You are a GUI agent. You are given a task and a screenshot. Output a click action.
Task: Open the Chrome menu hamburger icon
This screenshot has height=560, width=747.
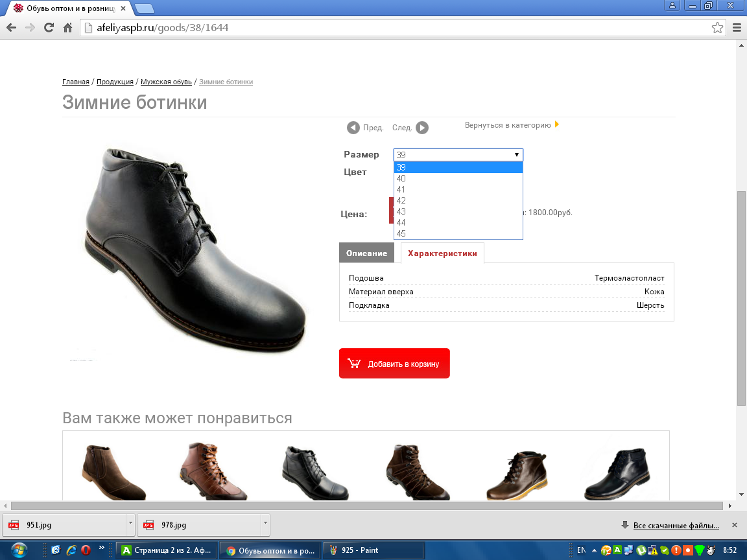pyautogui.click(x=737, y=28)
